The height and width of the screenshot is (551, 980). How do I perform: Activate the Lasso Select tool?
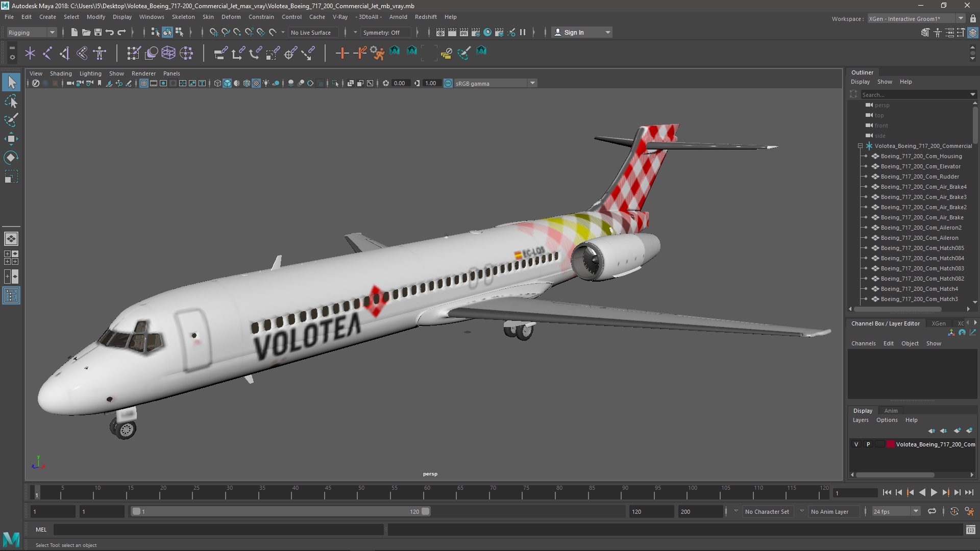(11, 102)
